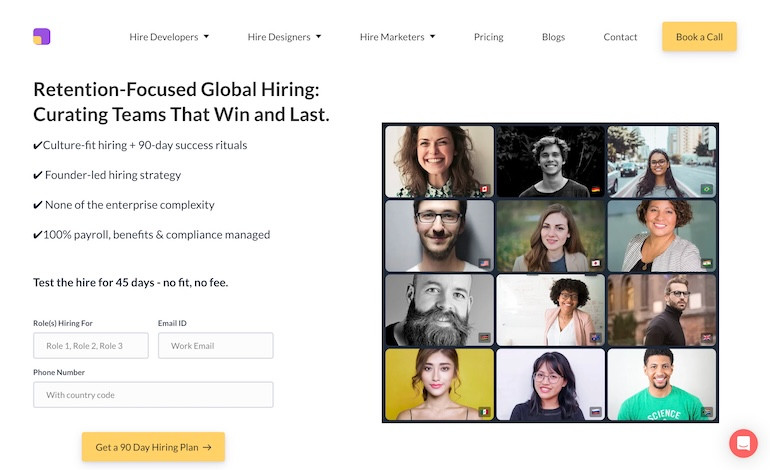Click into the Work Email input
The width and height of the screenshot is (770, 470).
[x=215, y=346]
